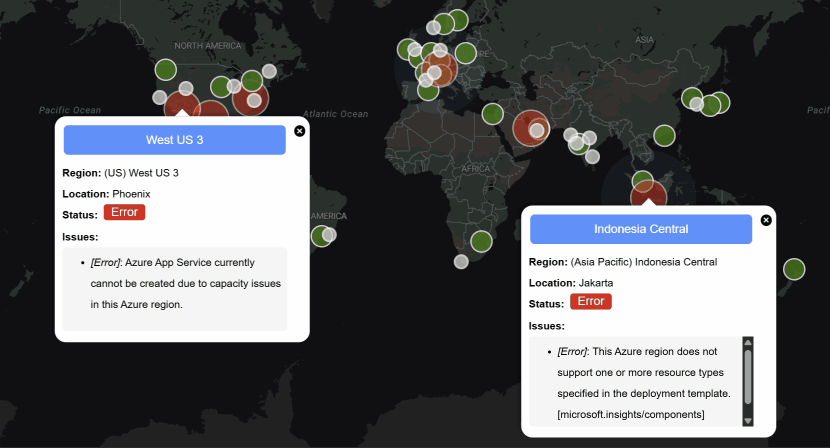Open the green marker in South America
Screen dimensions: 830x448
[320, 236]
